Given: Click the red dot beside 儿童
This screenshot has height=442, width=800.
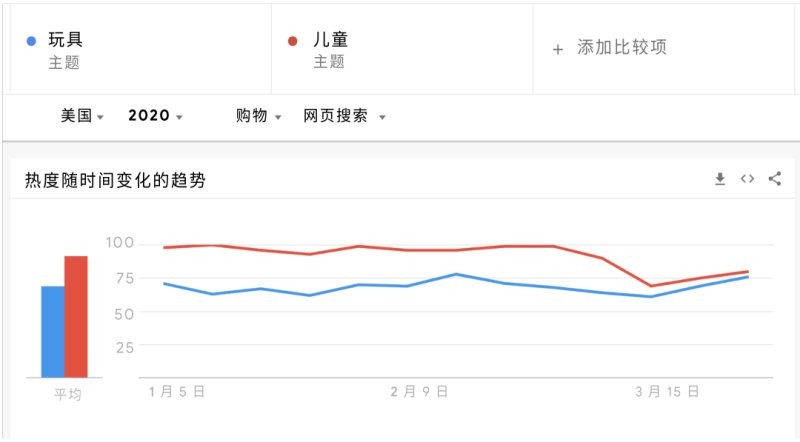Looking at the screenshot, I should [292, 41].
